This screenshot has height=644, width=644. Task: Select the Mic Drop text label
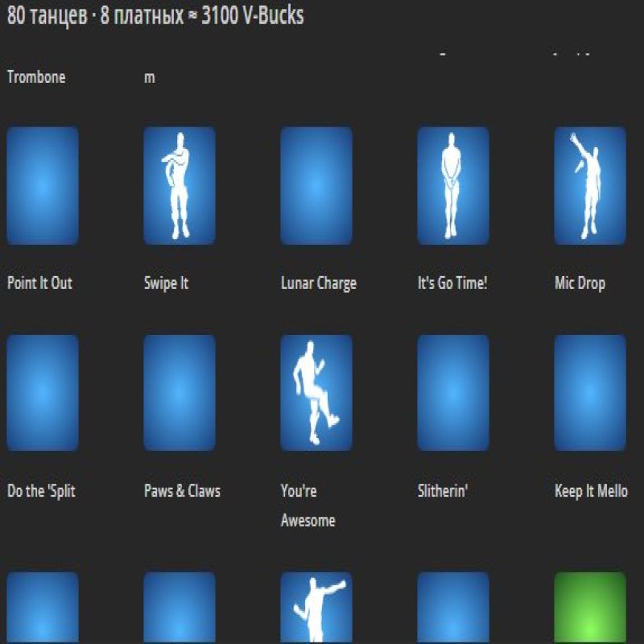(580, 283)
